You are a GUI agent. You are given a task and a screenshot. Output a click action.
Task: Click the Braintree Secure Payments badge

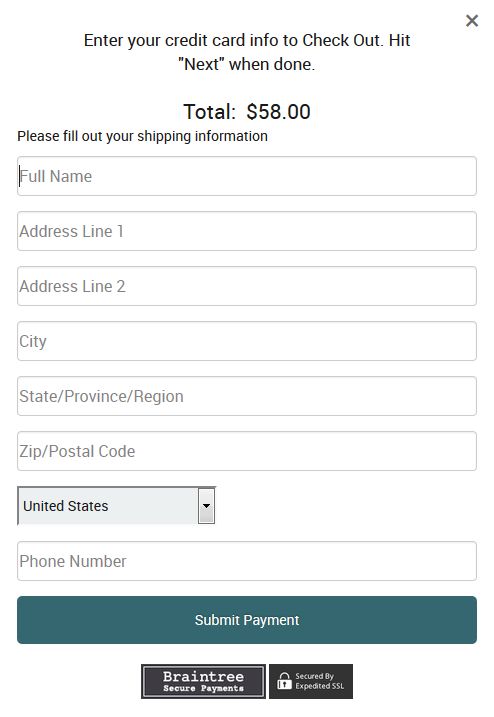203,681
